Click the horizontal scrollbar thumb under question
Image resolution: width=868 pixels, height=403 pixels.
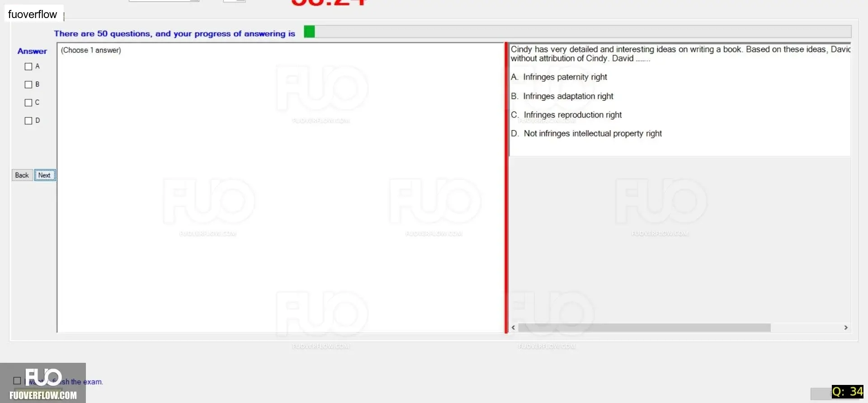tap(644, 328)
